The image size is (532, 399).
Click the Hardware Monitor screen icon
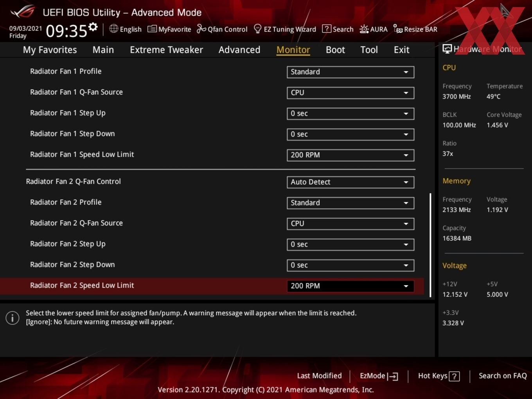tap(447, 49)
